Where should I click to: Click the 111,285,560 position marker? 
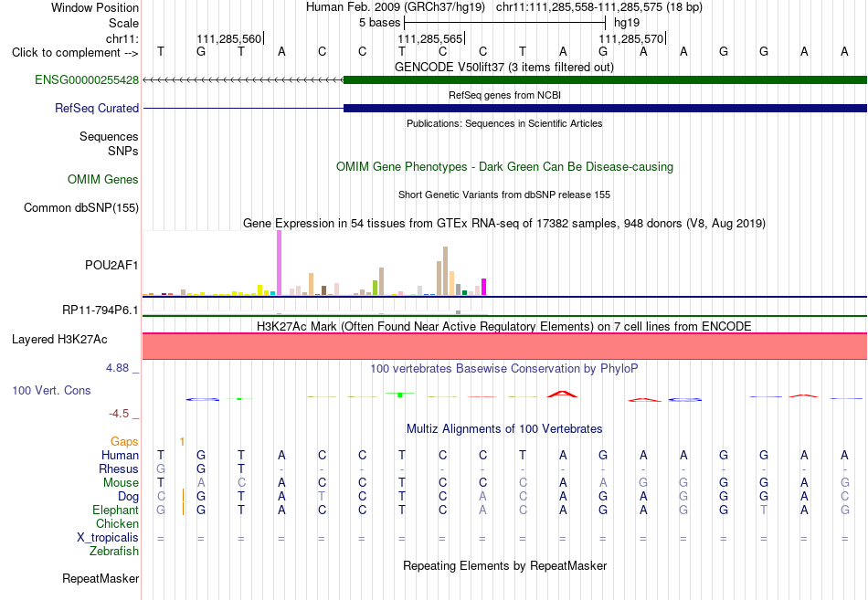pos(229,38)
